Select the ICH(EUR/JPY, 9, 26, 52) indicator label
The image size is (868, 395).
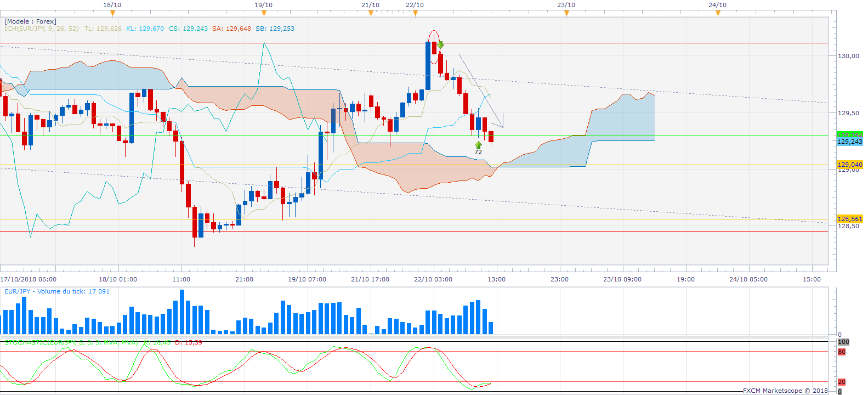coord(42,29)
